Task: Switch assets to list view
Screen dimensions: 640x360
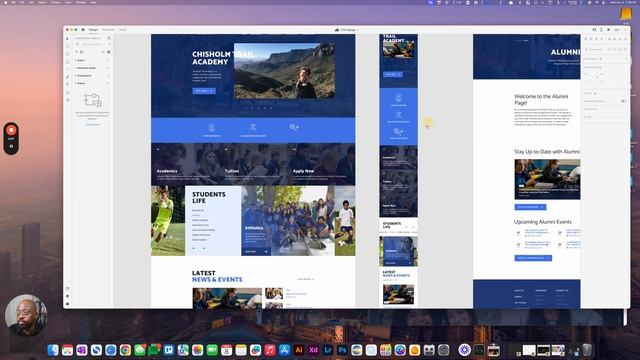Action: (x=103, y=52)
